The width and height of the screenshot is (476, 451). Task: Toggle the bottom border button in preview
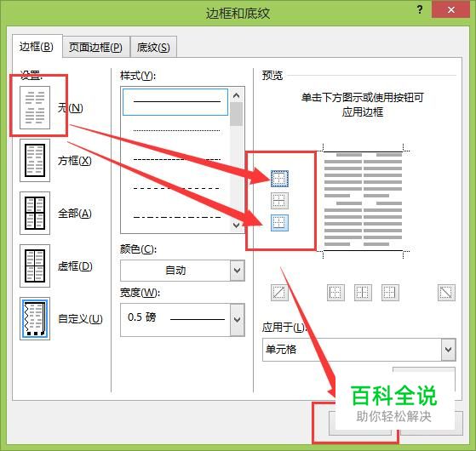(x=279, y=223)
